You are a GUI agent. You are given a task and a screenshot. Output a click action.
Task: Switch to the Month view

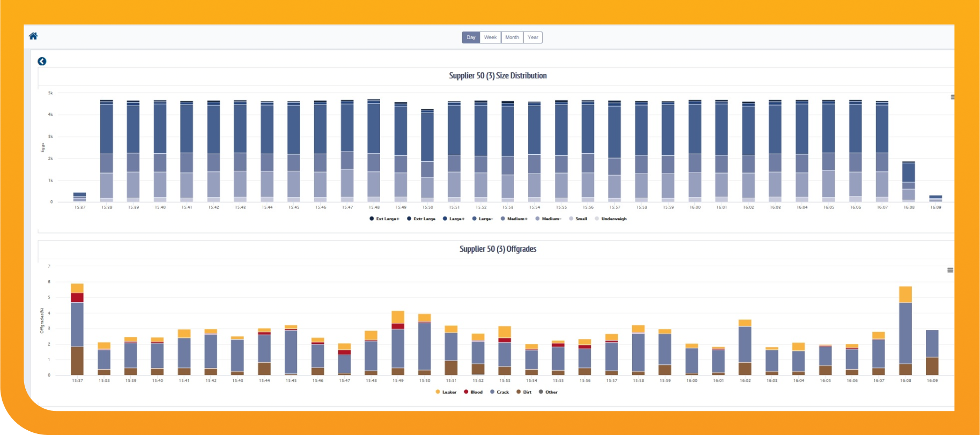point(512,37)
